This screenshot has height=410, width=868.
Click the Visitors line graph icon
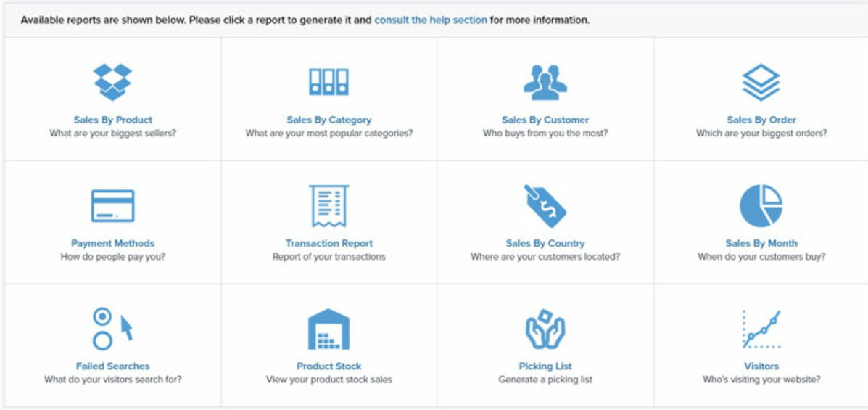(x=761, y=329)
